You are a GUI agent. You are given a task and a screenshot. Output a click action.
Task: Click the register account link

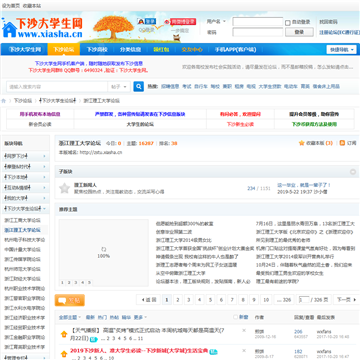pos(339,32)
